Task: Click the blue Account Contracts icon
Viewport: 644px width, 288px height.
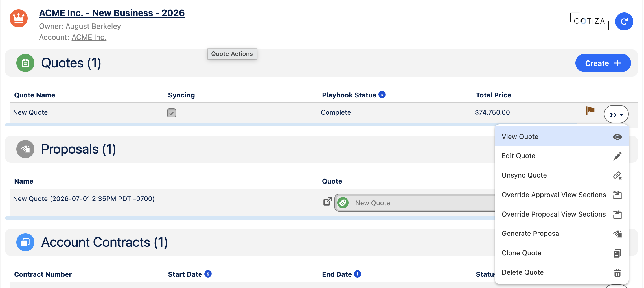Action: [25, 242]
